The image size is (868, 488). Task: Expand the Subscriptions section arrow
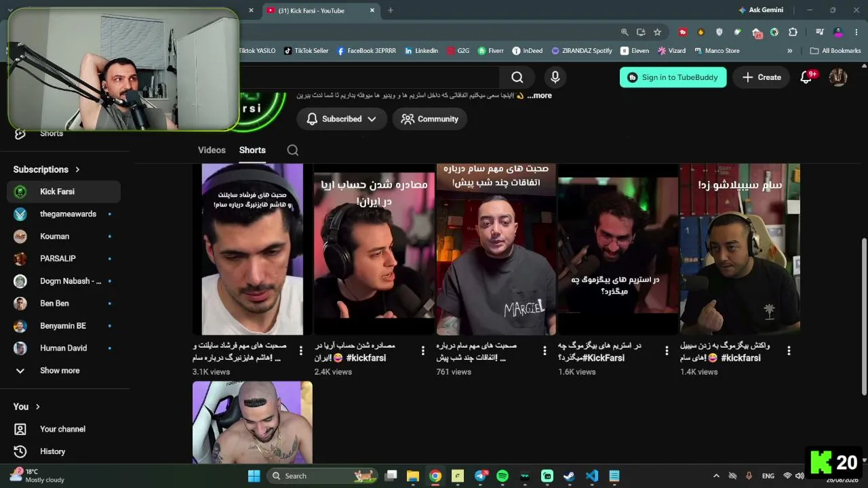click(x=77, y=169)
